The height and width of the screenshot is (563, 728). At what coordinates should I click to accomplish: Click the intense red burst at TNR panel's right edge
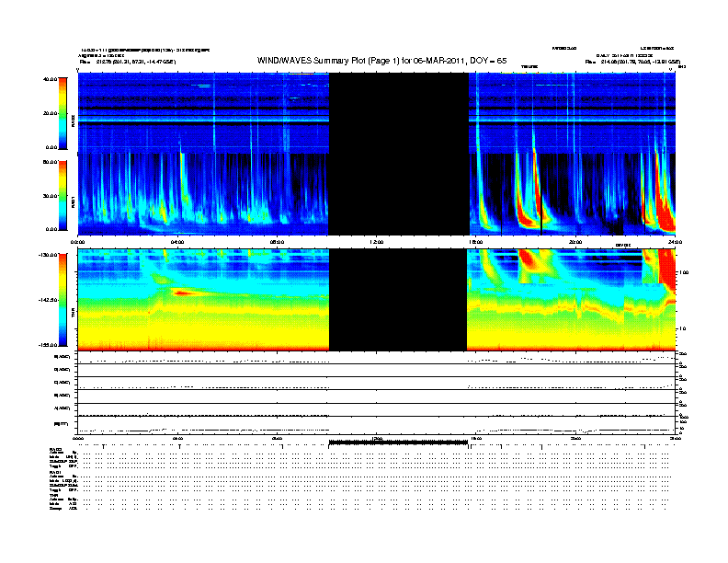click(x=666, y=270)
